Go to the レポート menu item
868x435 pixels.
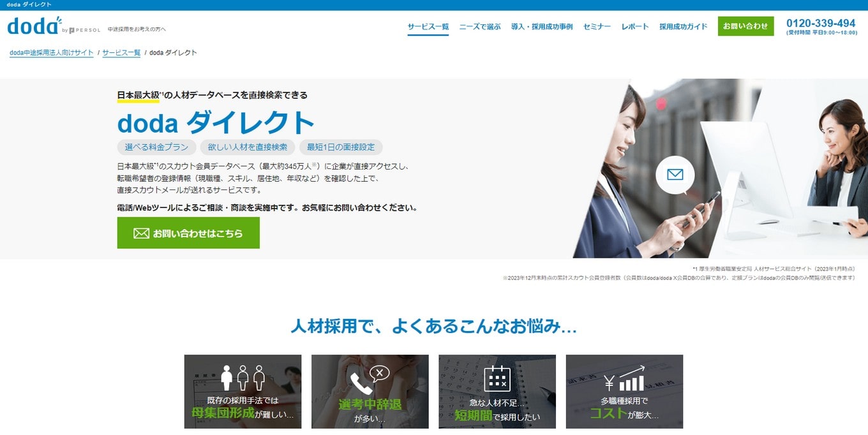pos(635,27)
